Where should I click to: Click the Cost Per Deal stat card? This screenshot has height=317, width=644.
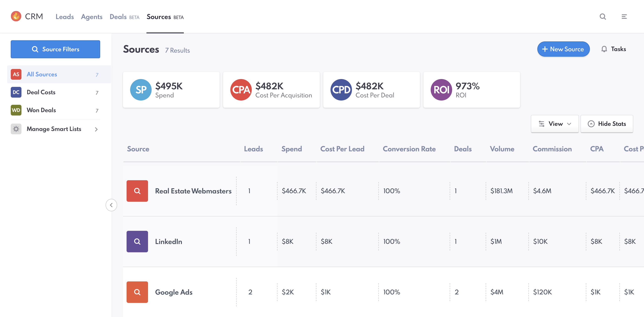tap(372, 90)
